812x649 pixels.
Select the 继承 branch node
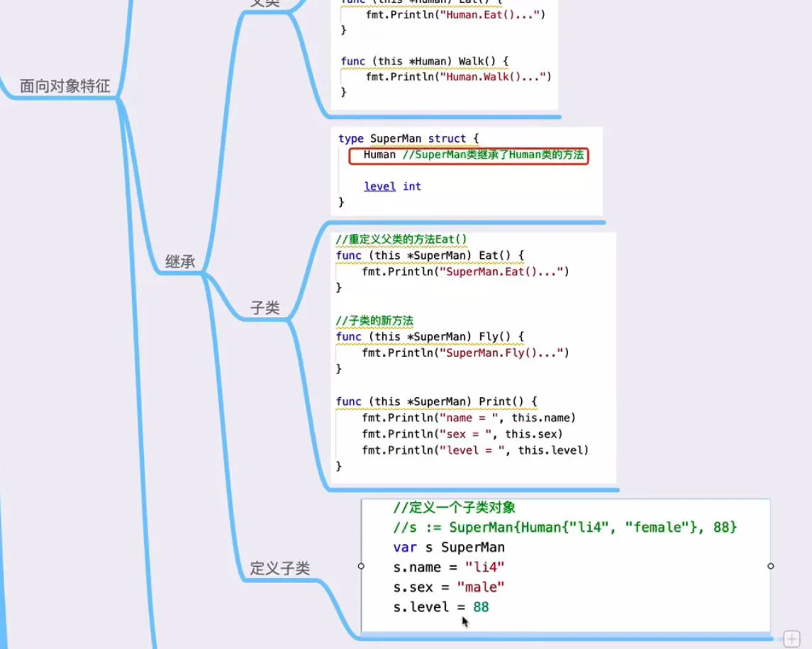click(x=180, y=262)
